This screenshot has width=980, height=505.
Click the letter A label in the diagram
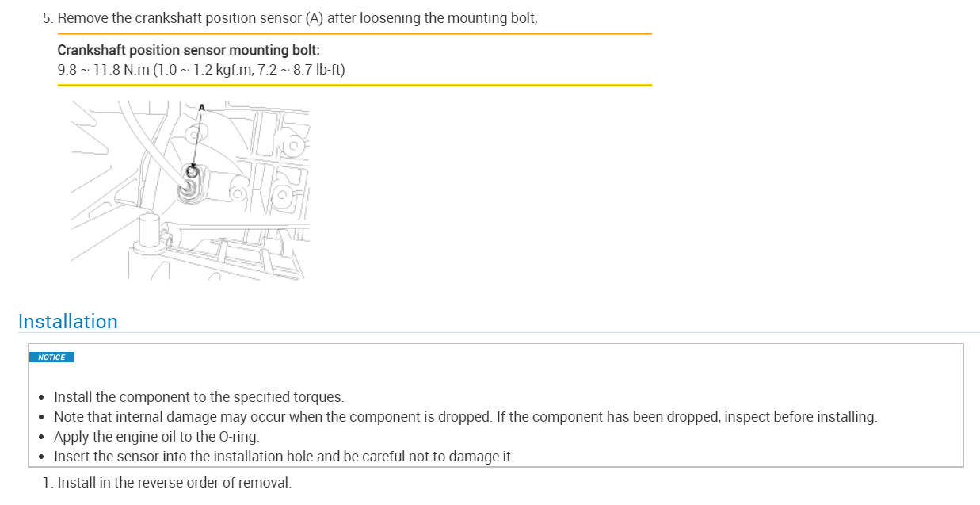click(201, 107)
